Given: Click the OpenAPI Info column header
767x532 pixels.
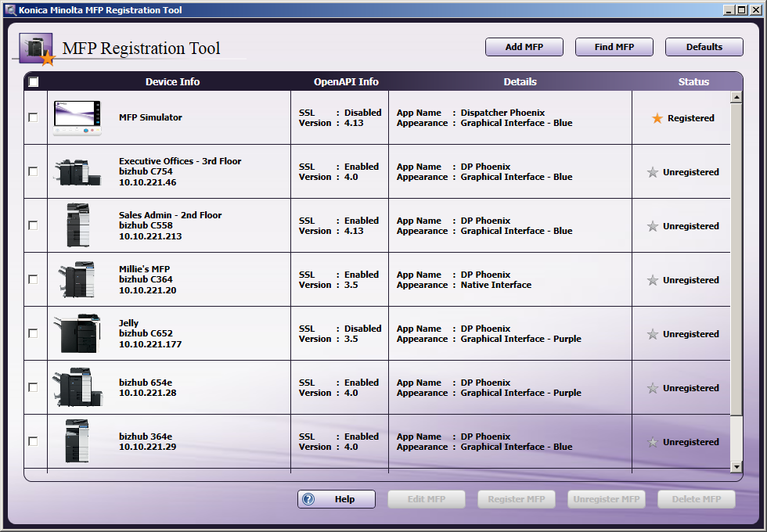Looking at the screenshot, I should click(x=346, y=81).
